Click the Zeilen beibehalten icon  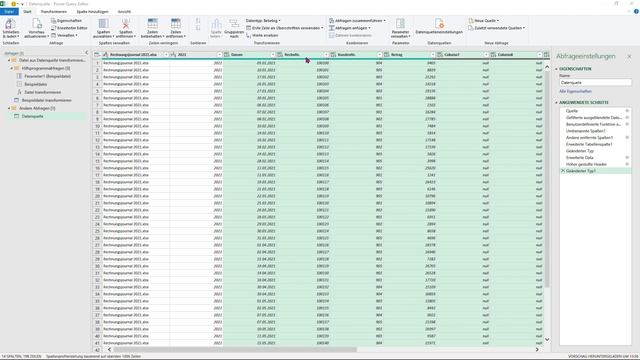point(152,24)
